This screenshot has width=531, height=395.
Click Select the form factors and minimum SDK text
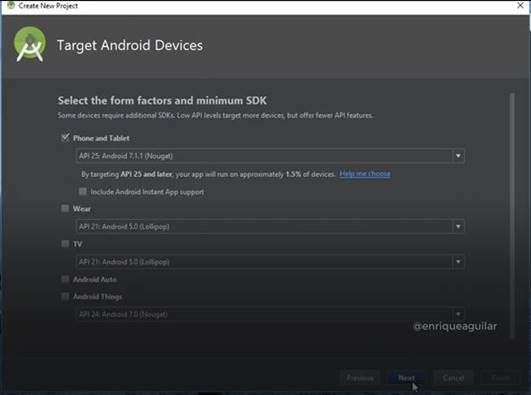tap(162, 100)
